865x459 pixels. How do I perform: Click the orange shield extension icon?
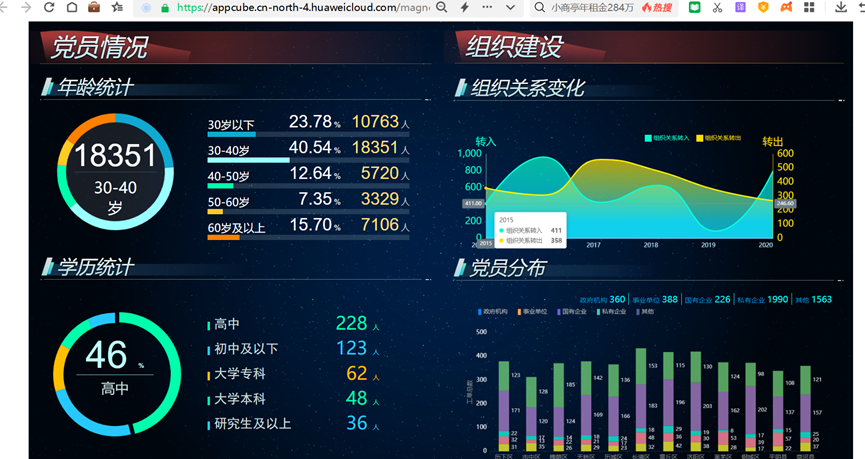point(763,7)
